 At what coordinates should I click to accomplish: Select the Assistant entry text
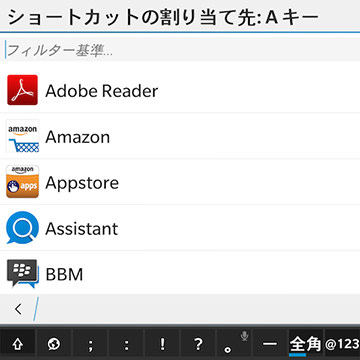[x=82, y=229]
